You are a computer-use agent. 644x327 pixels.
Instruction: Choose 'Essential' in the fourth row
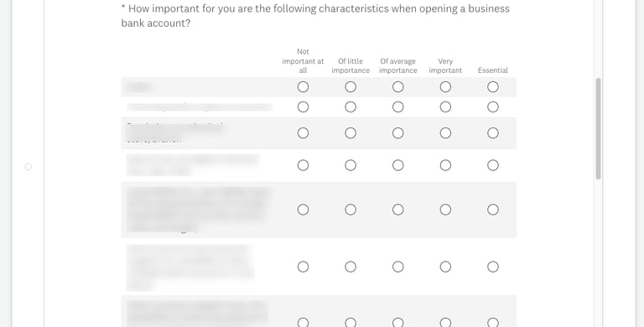click(x=493, y=165)
